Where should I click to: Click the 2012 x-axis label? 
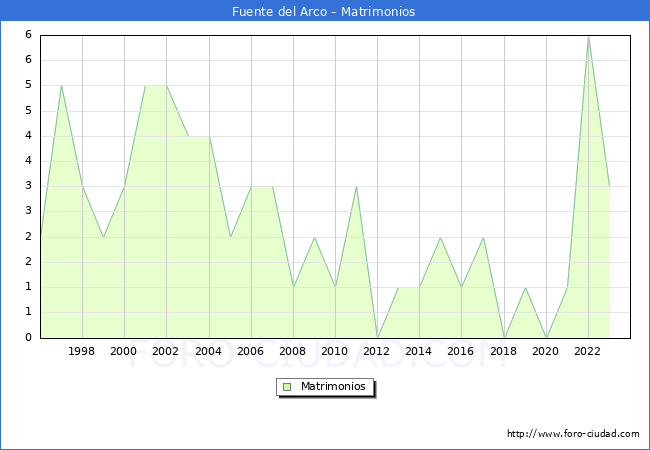coord(376,351)
